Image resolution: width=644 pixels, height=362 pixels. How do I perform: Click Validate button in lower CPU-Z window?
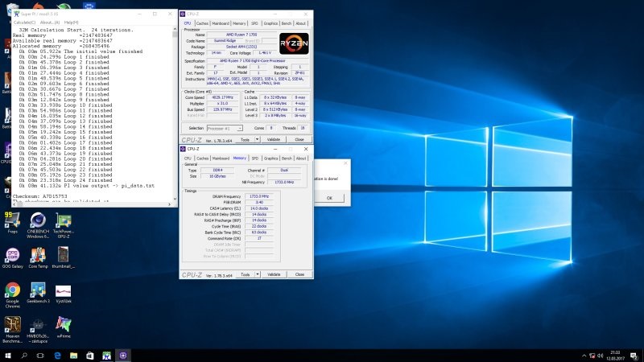pos(274,274)
